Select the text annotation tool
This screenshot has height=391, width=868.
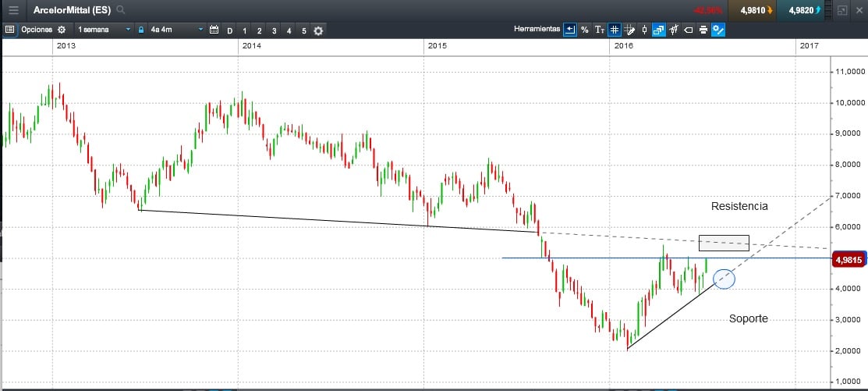pyautogui.click(x=599, y=30)
